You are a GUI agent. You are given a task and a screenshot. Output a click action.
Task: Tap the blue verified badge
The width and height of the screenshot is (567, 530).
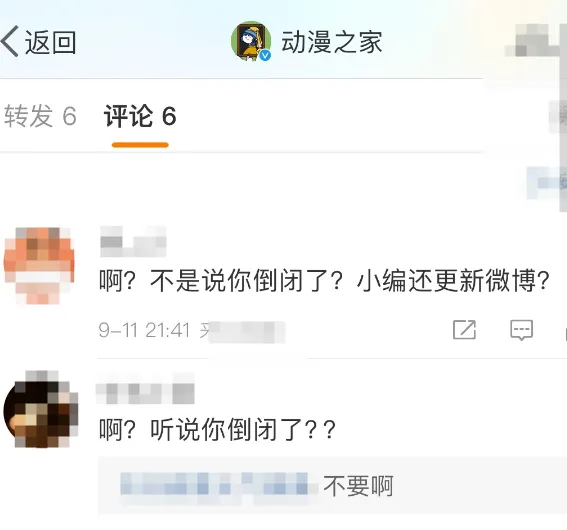(265, 55)
